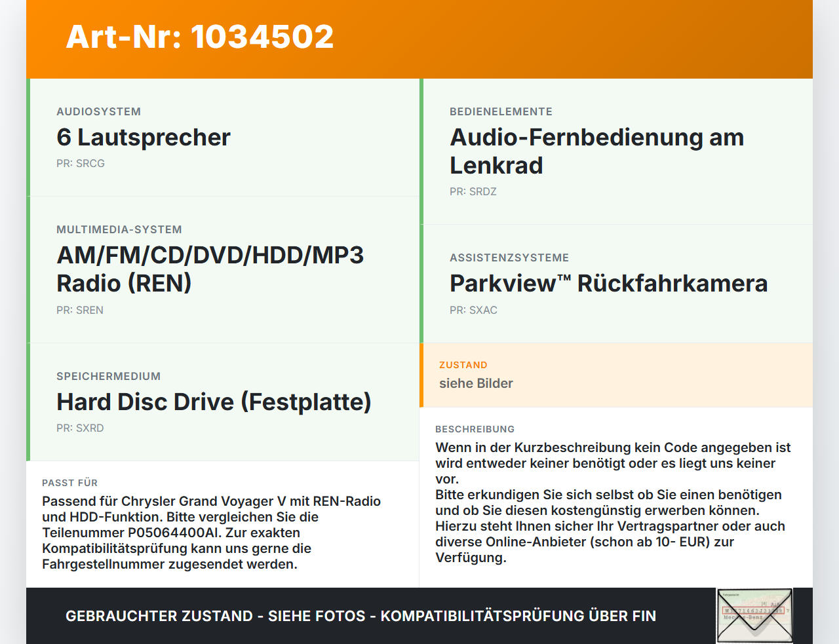839x644 pixels.
Task: Click the envelope icon with vehicle ID number
Action: (x=754, y=616)
